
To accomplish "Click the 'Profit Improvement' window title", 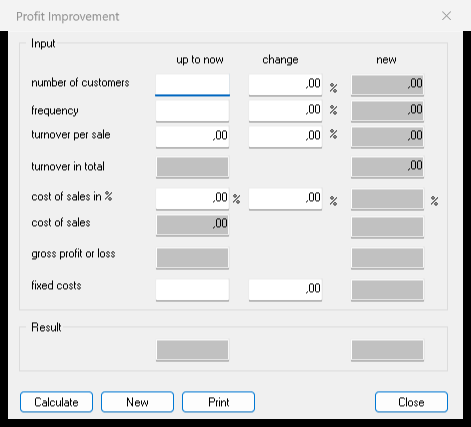I will pyautogui.click(x=68, y=16).
